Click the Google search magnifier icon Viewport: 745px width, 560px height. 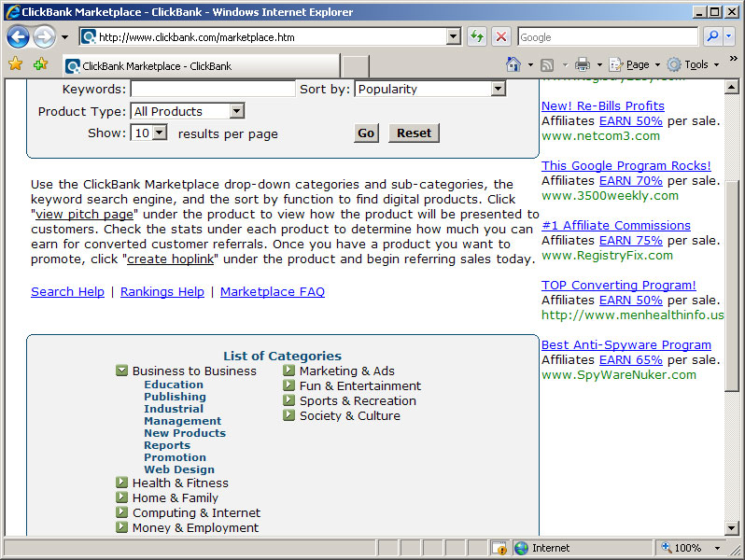(x=712, y=36)
